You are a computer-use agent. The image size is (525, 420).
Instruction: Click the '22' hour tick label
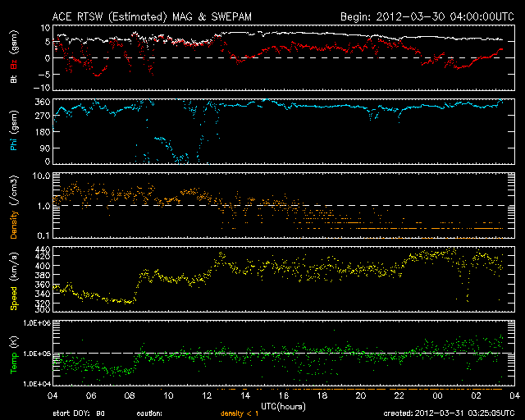click(x=399, y=395)
